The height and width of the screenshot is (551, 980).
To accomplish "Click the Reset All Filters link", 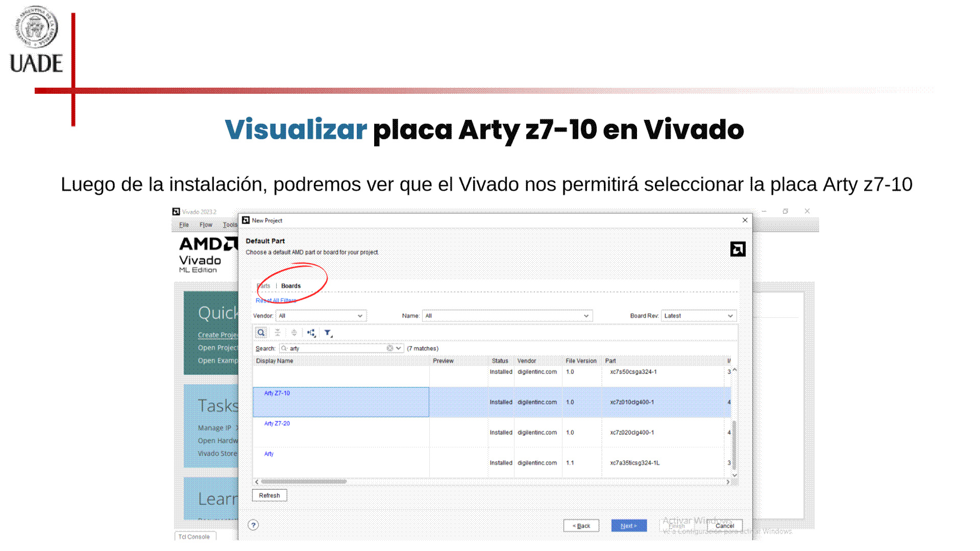I will 276,300.
